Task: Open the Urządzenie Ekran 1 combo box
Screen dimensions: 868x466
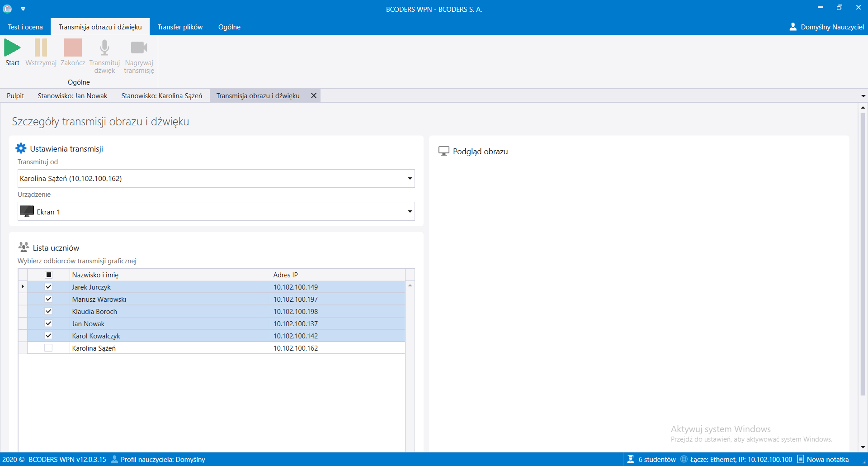Action: pos(216,211)
